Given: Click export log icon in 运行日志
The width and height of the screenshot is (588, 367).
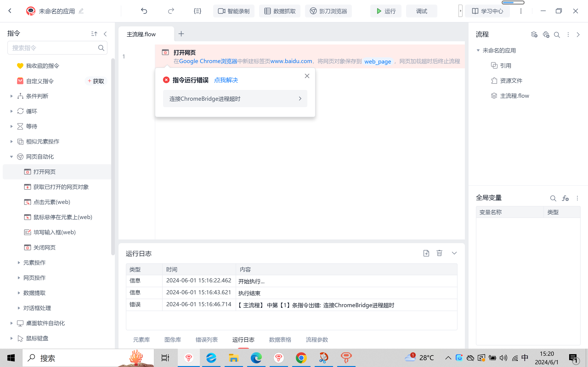Looking at the screenshot, I should coord(426,253).
